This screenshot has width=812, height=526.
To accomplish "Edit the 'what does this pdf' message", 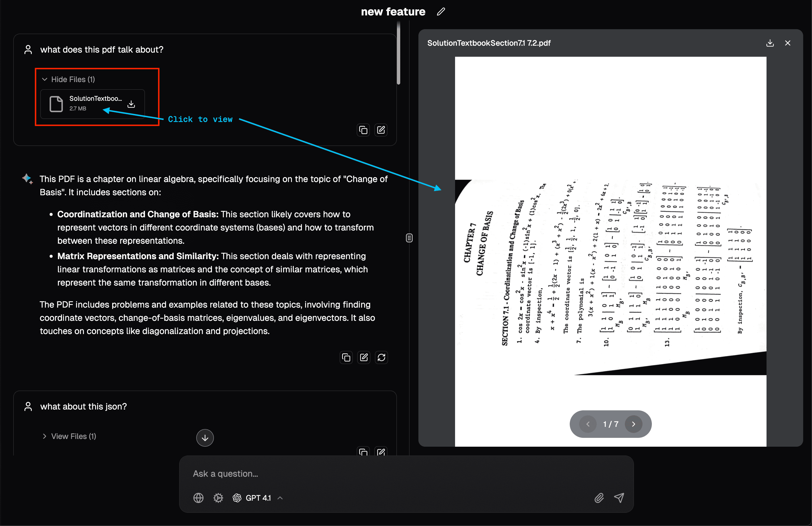I will (x=381, y=130).
